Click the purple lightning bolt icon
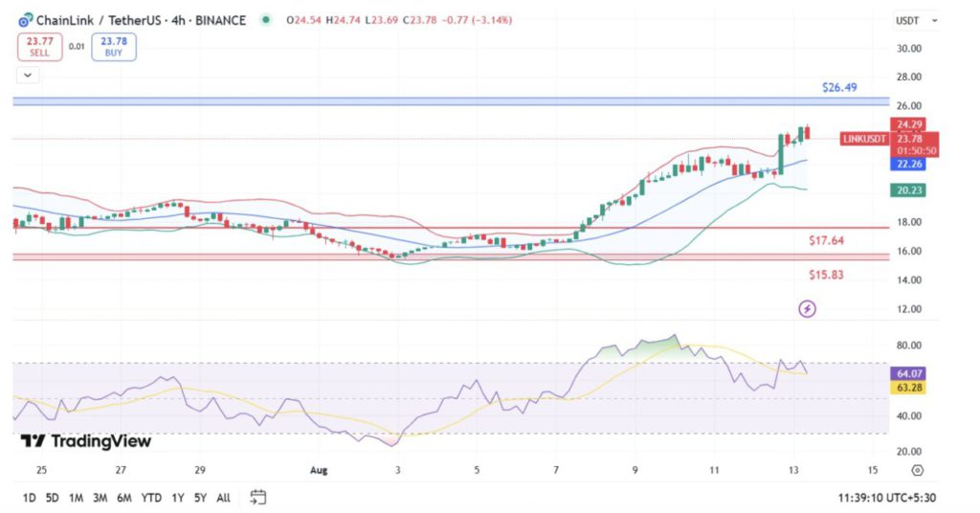 (807, 308)
